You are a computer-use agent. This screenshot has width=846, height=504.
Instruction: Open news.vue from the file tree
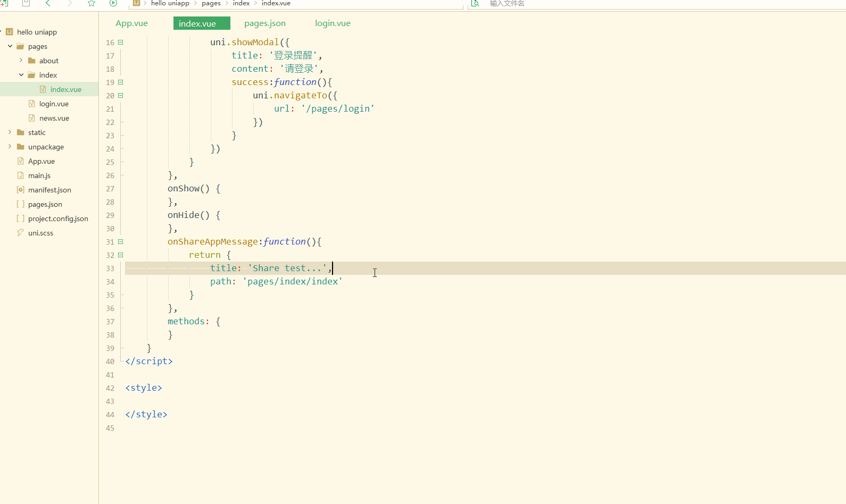(54, 118)
